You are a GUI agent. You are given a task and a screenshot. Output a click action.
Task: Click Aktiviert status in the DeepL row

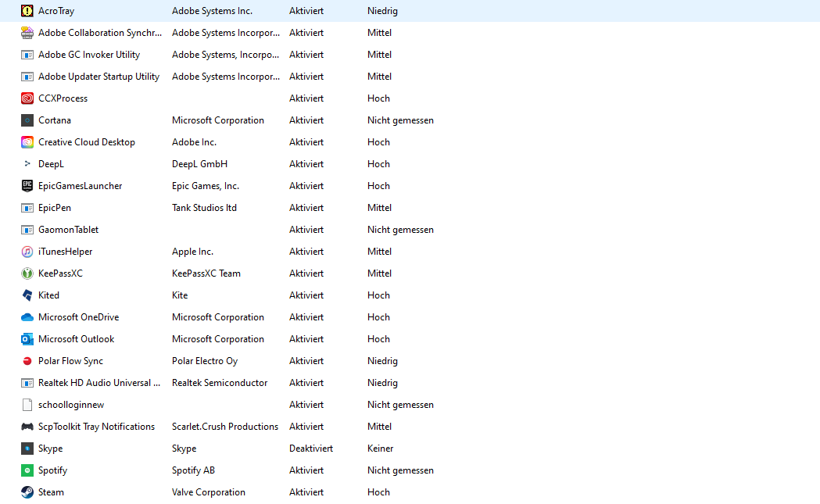(306, 164)
